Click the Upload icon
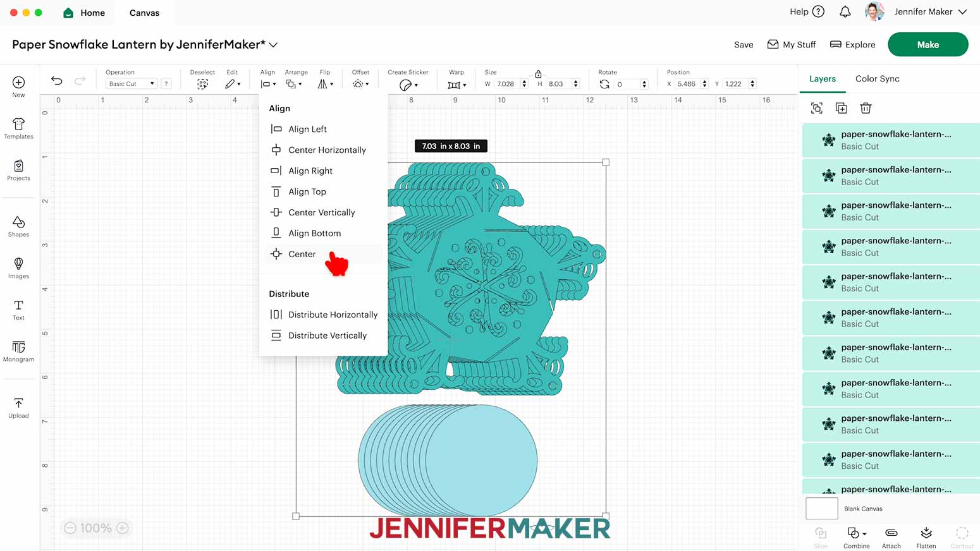 pos(18,403)
